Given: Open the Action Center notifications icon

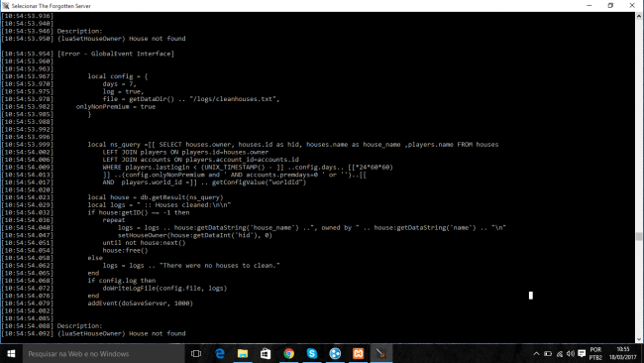Looking at the screenshot, I should click(582, 353).
